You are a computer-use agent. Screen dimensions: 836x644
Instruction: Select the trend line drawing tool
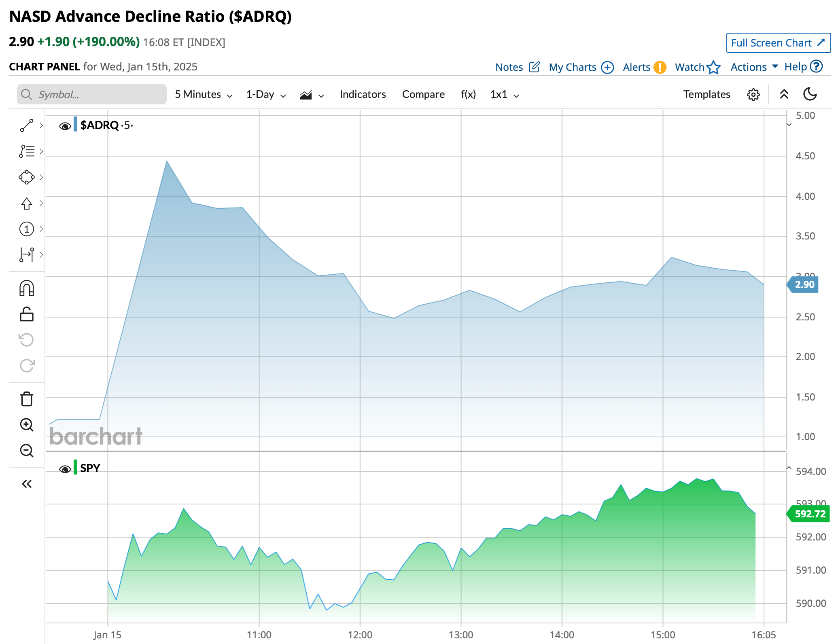27,125
